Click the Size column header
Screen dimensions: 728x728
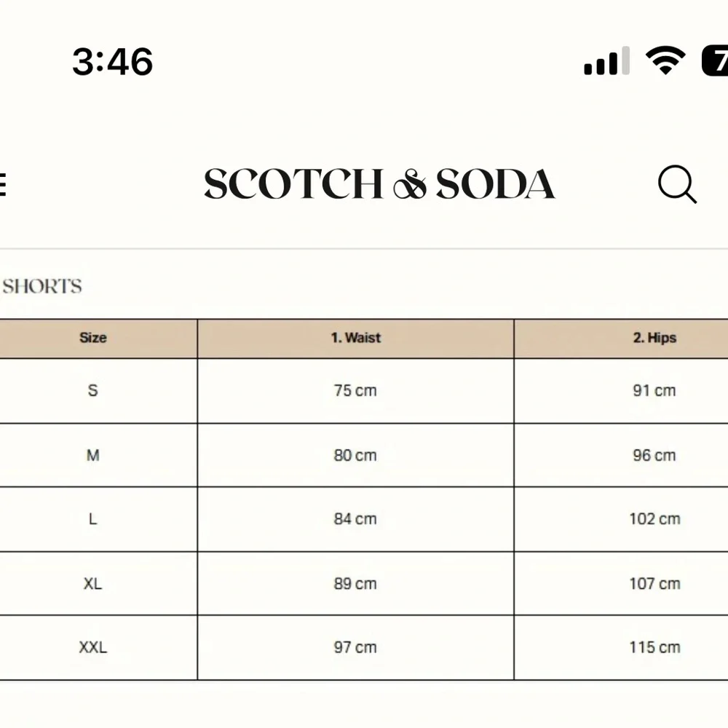pos(93,338)
